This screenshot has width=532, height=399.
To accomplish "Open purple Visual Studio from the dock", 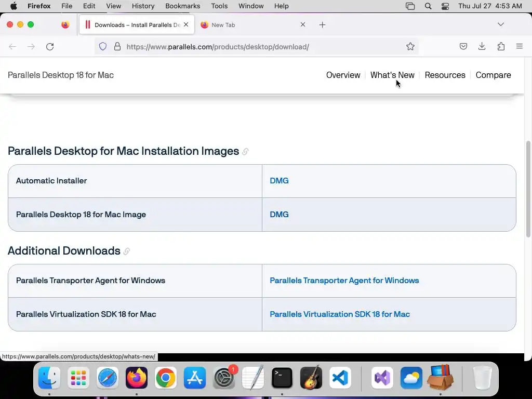I will click(382, 378).
